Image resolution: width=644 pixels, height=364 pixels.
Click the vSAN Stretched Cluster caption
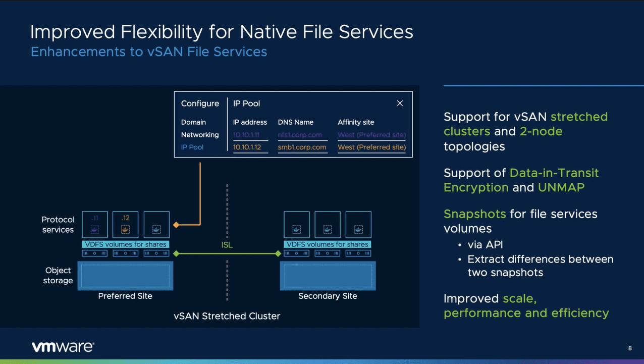pyautogui.click(x=227, y=316)
